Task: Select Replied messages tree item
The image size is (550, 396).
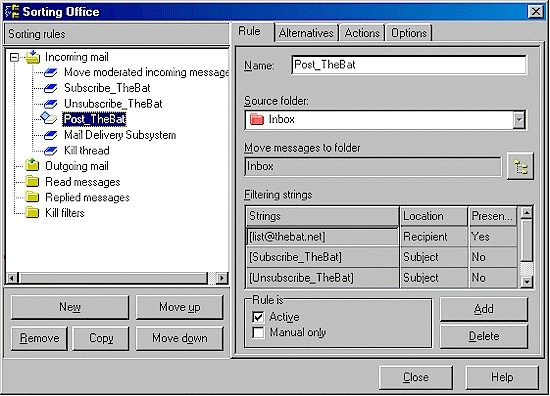Action: pyautogui.click(x=87, y=197)
